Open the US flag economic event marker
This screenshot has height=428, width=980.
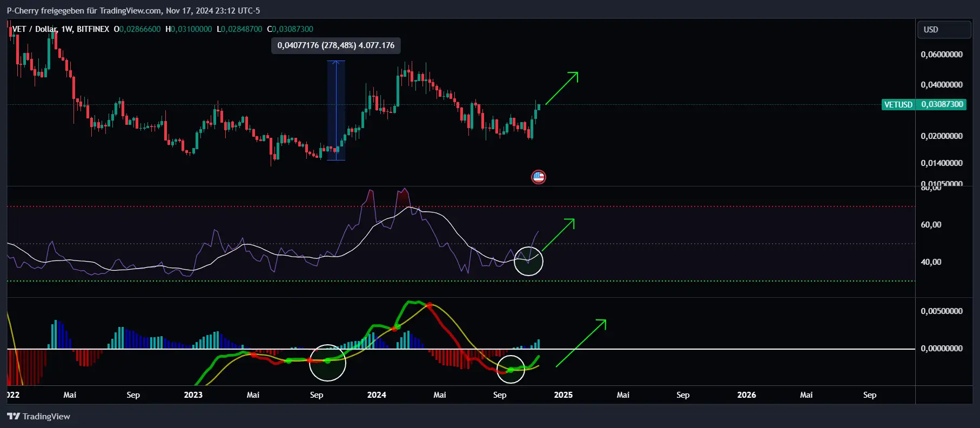click(538, 177)
